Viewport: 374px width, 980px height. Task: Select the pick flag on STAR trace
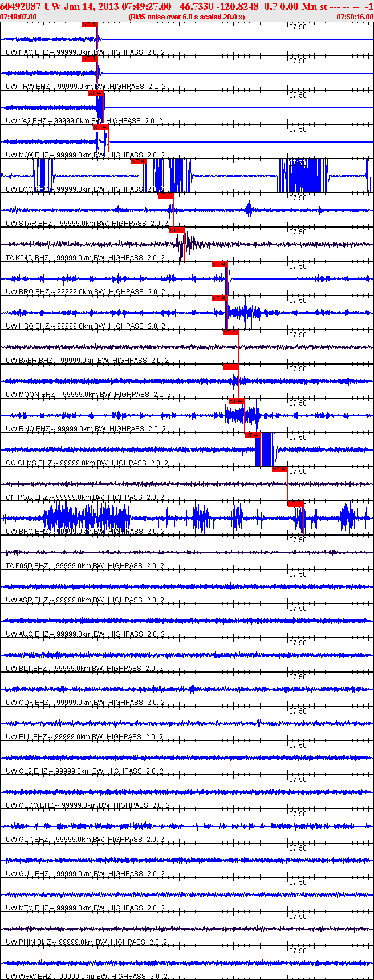[x=165, y=196]
